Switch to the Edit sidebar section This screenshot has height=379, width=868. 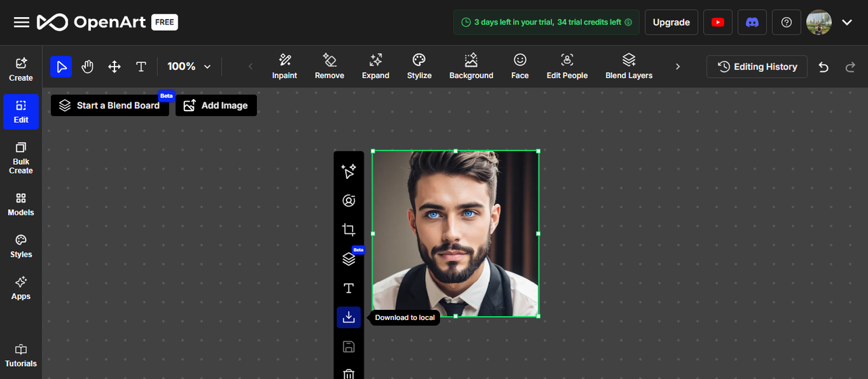21,112
